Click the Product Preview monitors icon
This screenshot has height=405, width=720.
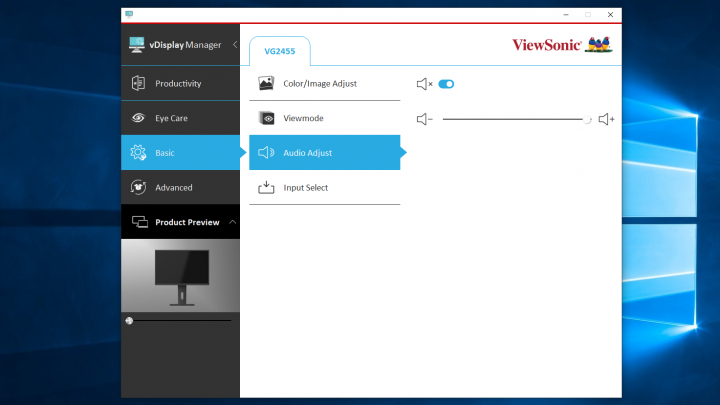pyautogui.click(x=140, y=222)
